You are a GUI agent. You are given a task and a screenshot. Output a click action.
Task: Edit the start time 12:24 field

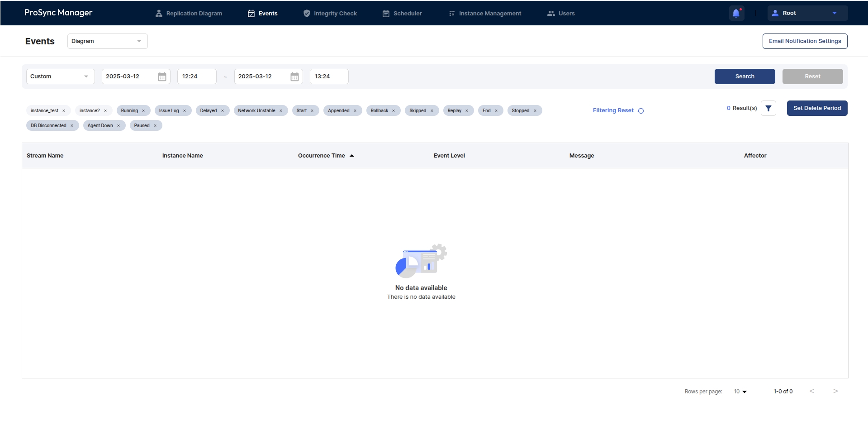pos(196,76)
